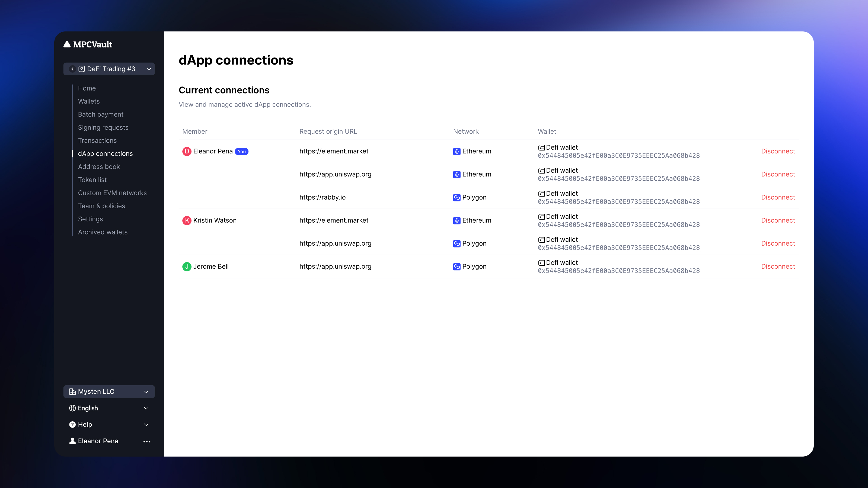The width and height of the screenshot is (868, 488).
Task: Open Team & policies page
Action: 101,206
